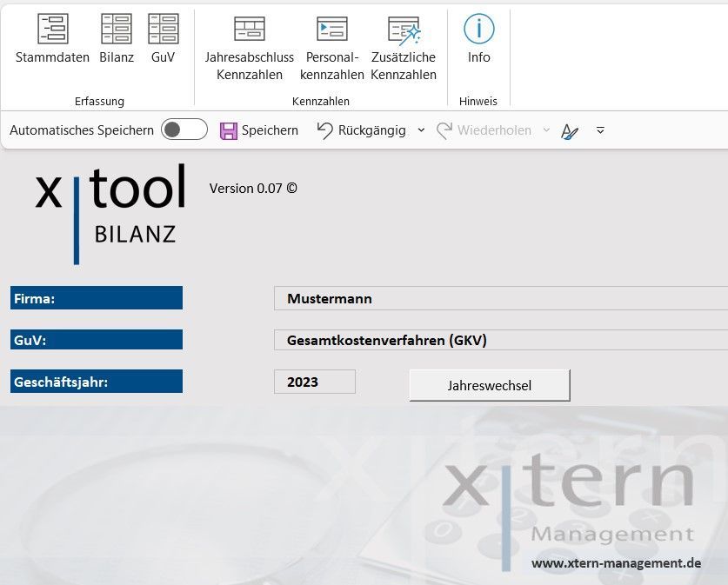Show Jahresabschluss Kennzahlen

click(x=250, y=49)
